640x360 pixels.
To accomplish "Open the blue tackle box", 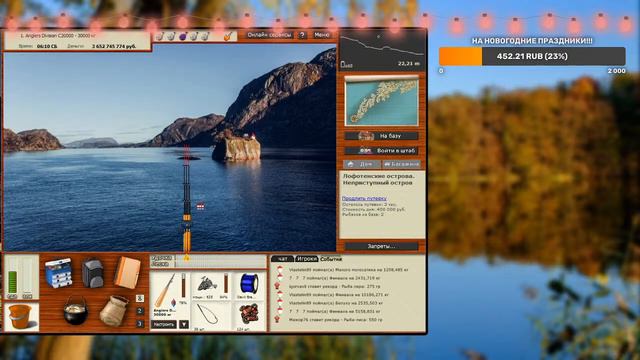I will (58, 273).
